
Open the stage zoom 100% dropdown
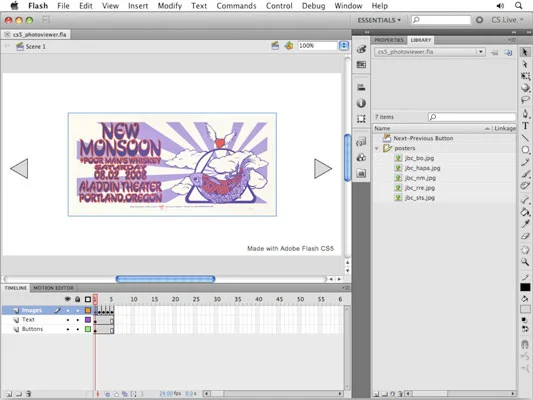pos(344,46)
